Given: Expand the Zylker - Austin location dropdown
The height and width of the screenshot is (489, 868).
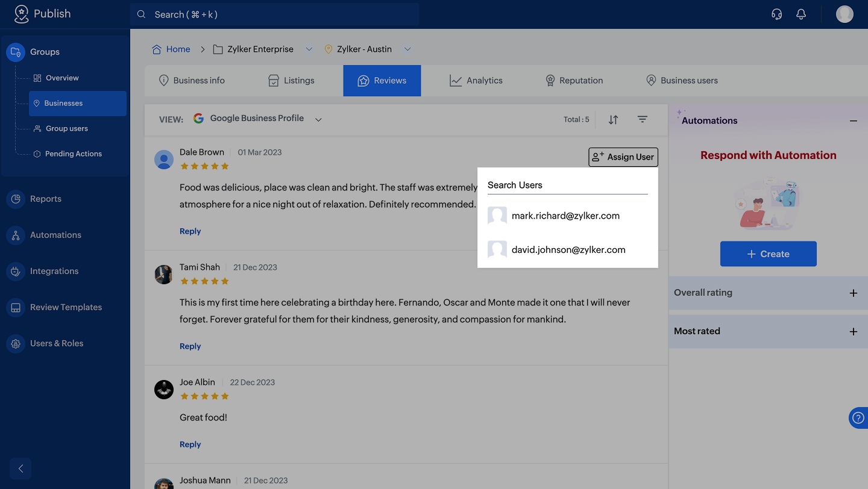Looking at the screenshot, I should tap(407, 49).
